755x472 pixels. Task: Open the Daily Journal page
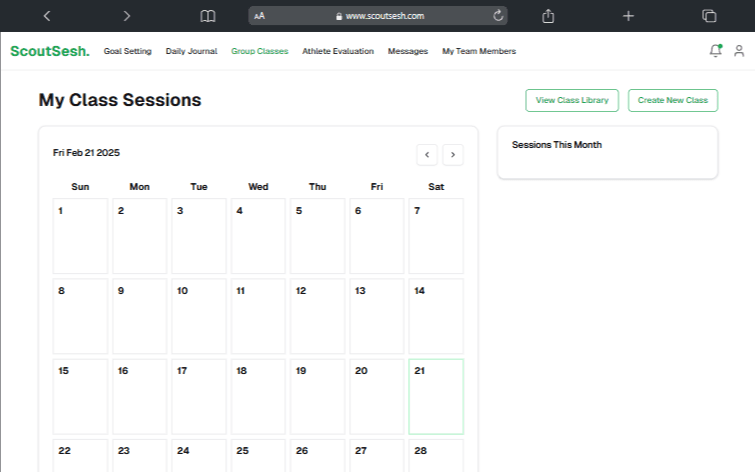coord(191,51)
